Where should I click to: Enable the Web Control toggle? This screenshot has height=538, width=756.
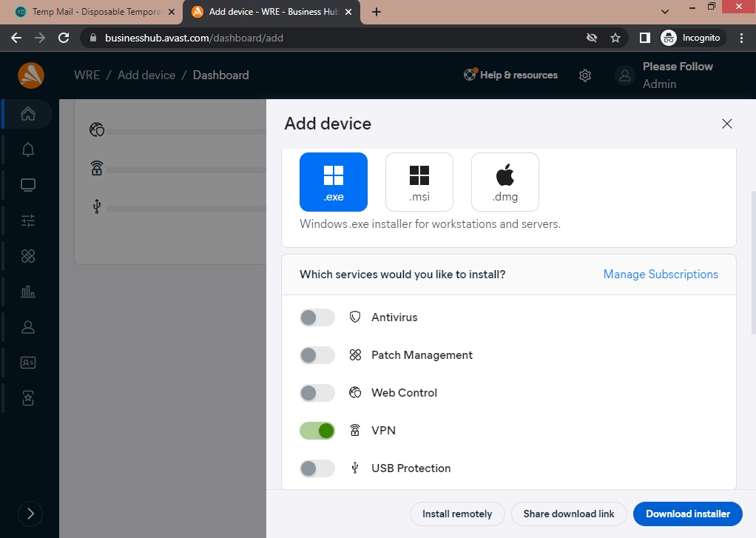317,393
